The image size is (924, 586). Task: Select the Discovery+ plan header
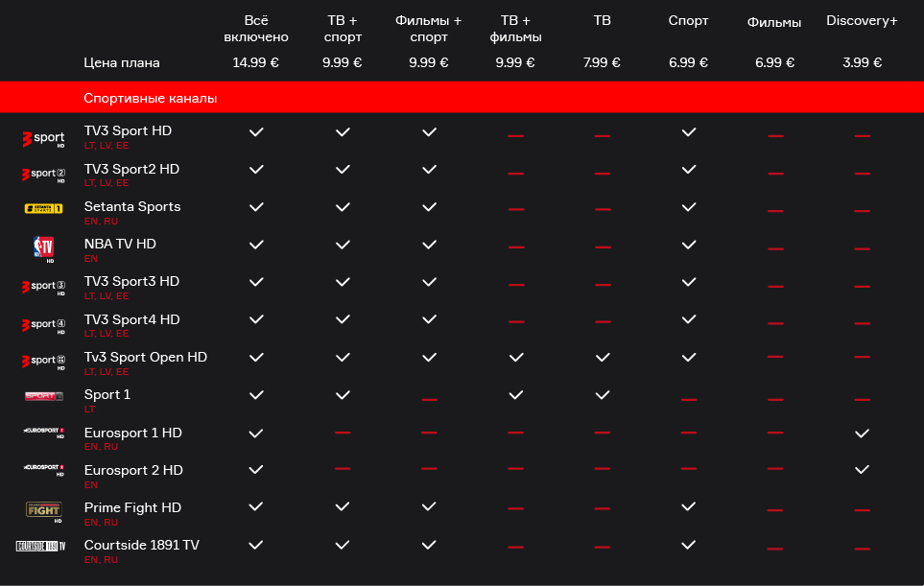pyautogui.click(x=863, y=20)
